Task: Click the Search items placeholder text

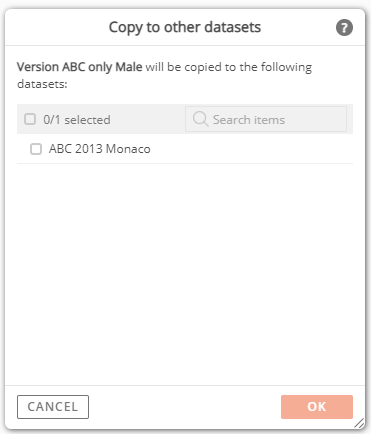Action: coord(249,120)
